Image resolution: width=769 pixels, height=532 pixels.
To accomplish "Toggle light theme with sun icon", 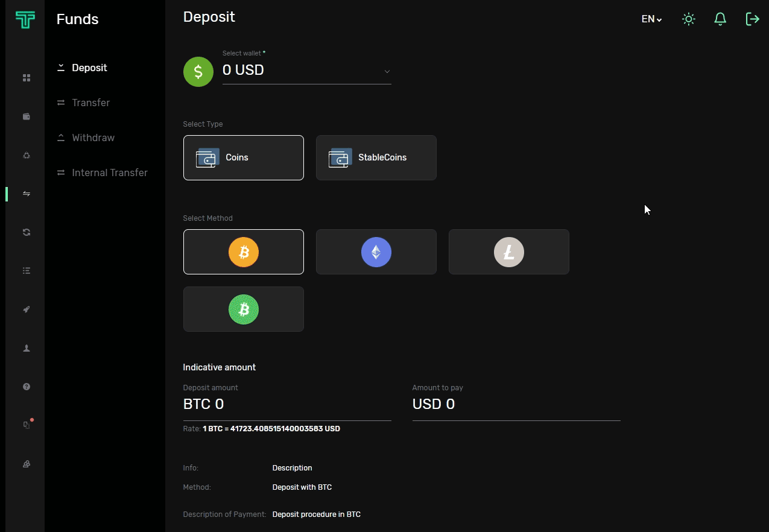I will click(688, 19).
